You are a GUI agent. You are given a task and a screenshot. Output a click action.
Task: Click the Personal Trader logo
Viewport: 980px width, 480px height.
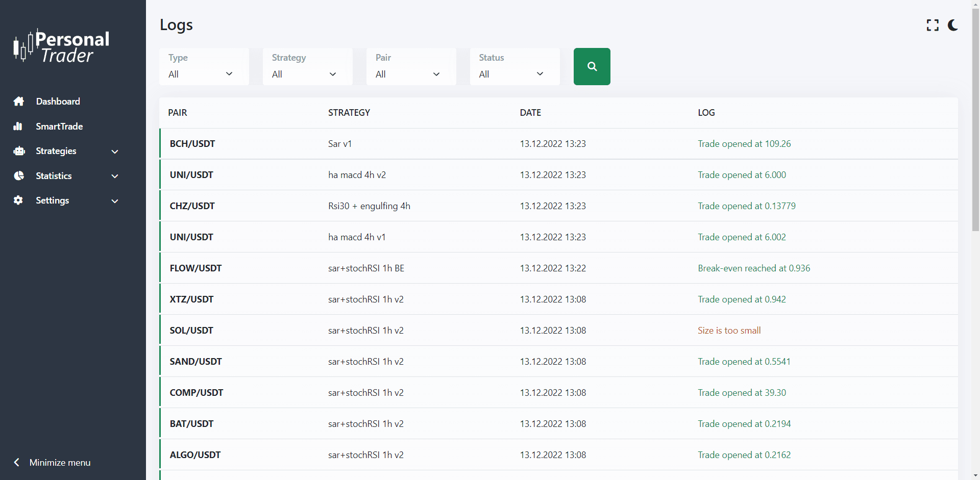[61, 46]
